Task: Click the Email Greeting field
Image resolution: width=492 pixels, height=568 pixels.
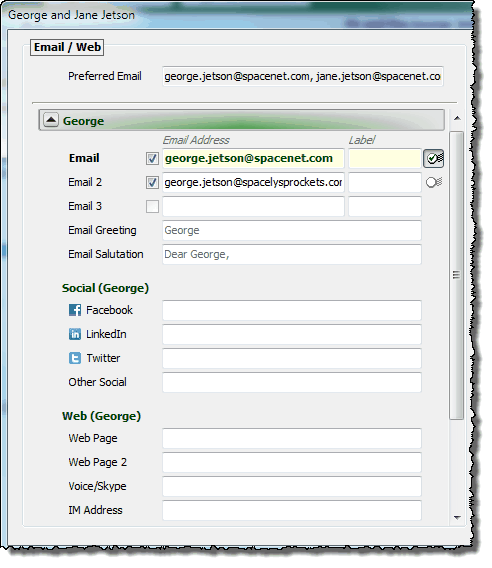Action: pyautogui.click(x=292, y=230)
